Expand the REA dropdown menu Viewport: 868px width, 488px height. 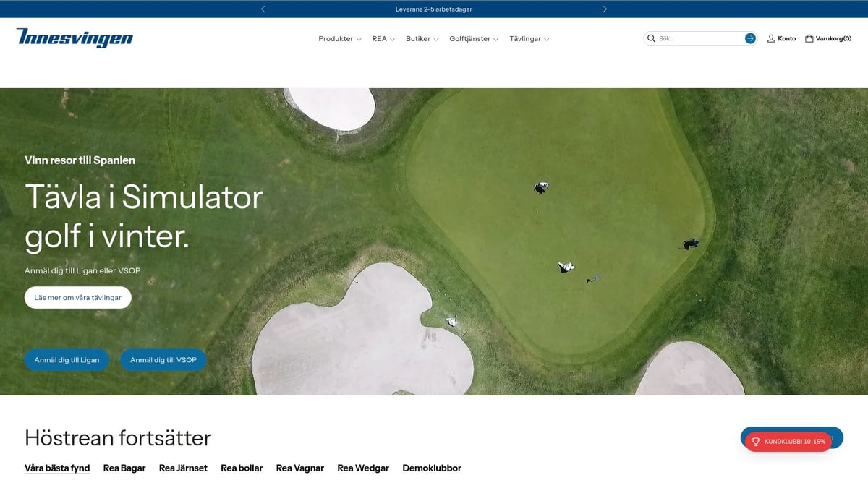coord(383,39)
